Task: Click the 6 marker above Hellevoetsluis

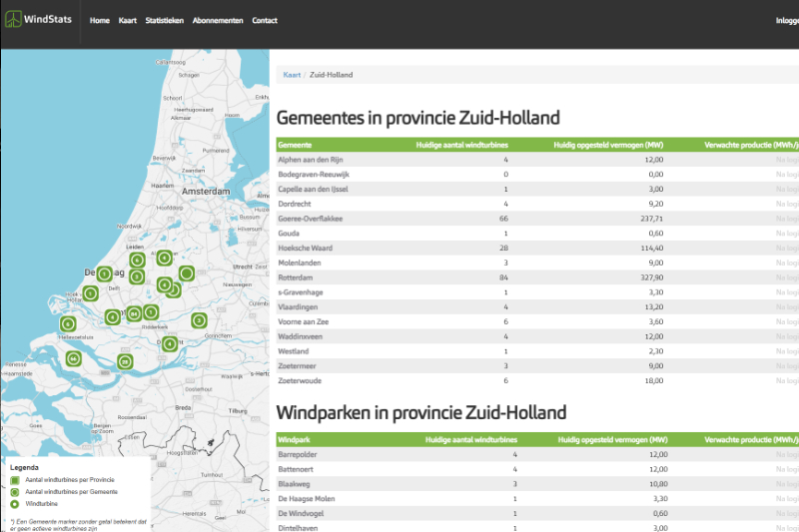Action: pyautogui.click(x=68, y=323)
